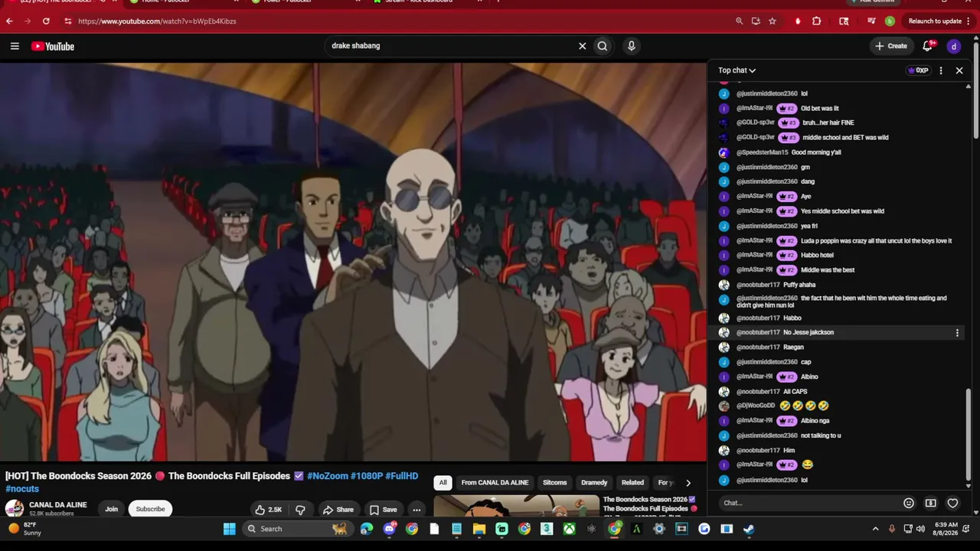
Task: Close the live chat panel
Action: click(x=959, y=70)
